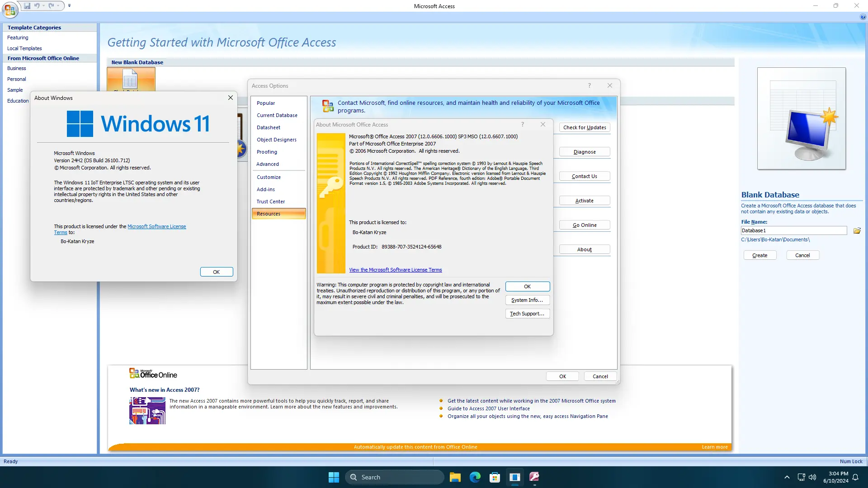Open File Explorer from the taskbar
The width and height of the screenshot is (868, 488).
coord(455,477)
